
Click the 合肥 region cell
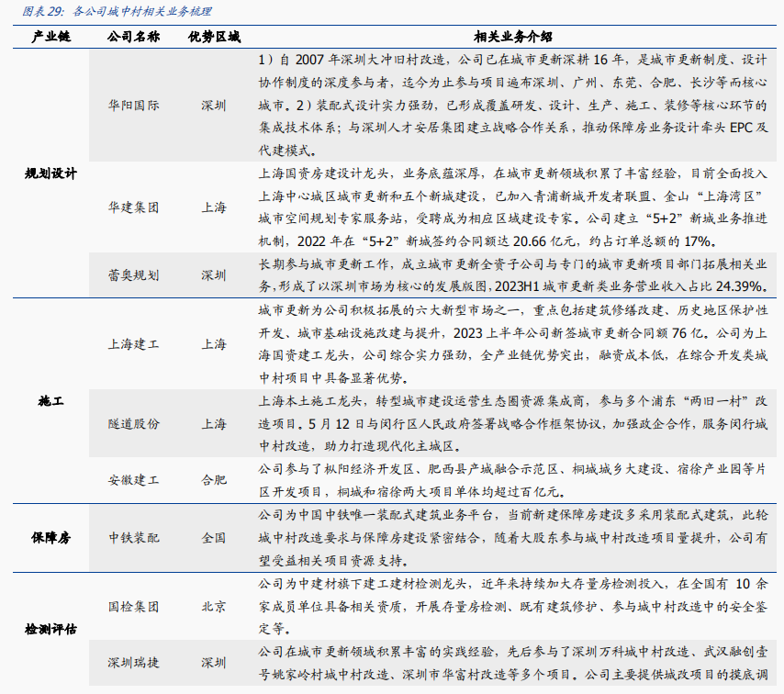(x=214, y=480)
